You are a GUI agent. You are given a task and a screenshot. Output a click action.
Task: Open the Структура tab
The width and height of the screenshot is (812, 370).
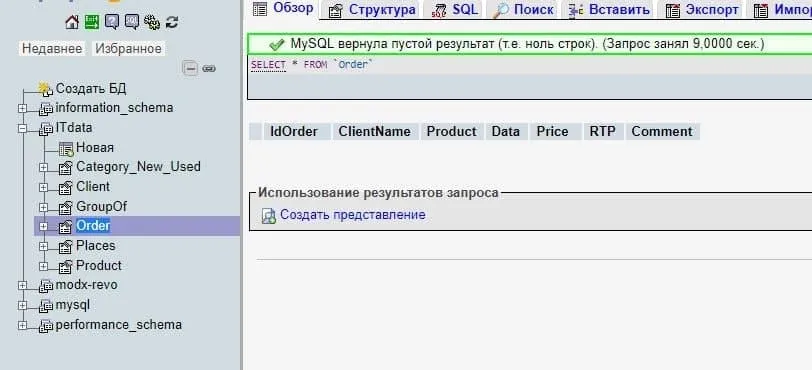coord(372,9)
